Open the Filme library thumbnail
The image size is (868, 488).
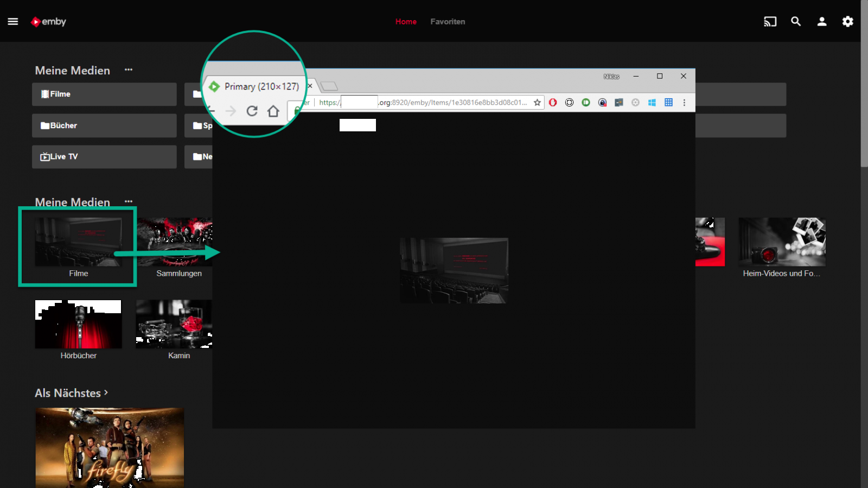[79, 242]
